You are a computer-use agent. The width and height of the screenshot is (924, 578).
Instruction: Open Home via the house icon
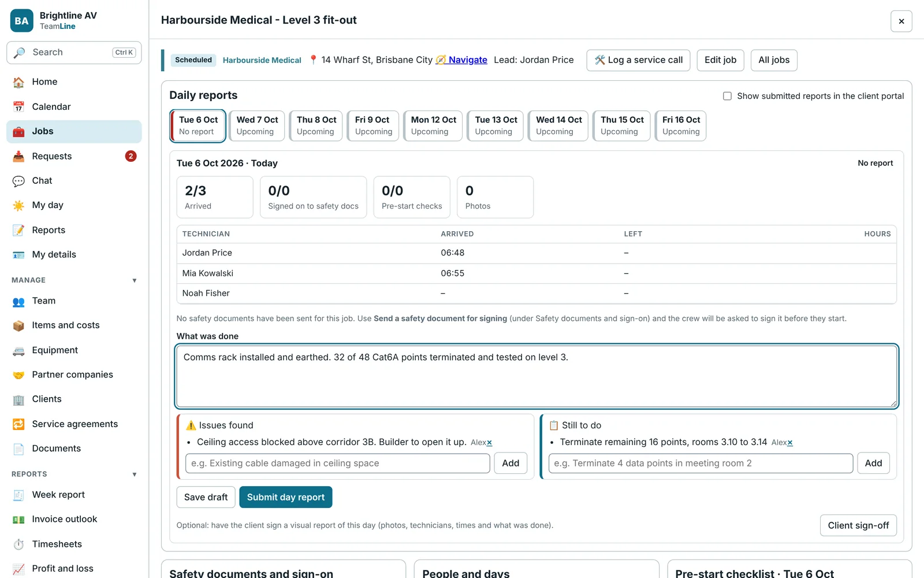pos(18,82)
